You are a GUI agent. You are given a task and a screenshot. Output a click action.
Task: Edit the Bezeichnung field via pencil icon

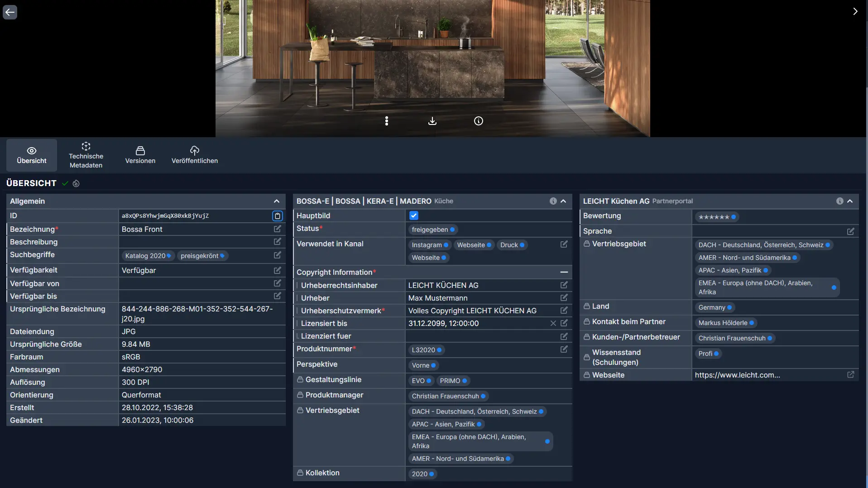[x=277, y=229]
